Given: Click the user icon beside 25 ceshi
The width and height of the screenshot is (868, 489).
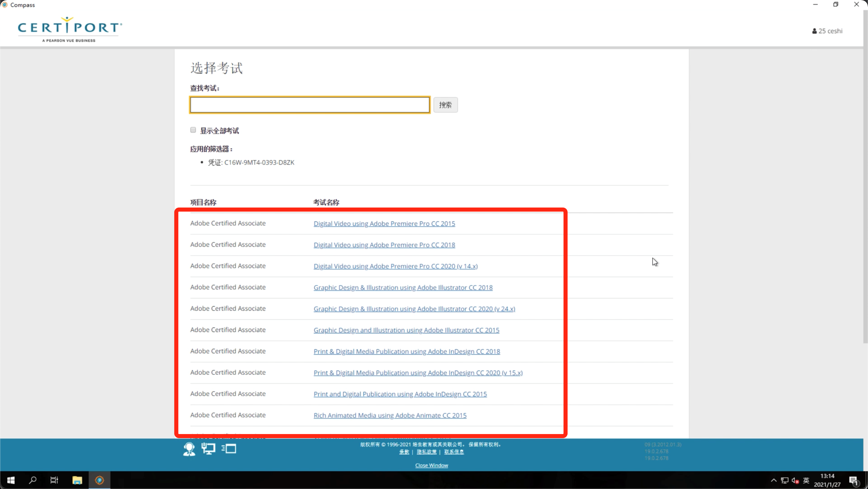Looking at the screenshot, I should point(814,31).
